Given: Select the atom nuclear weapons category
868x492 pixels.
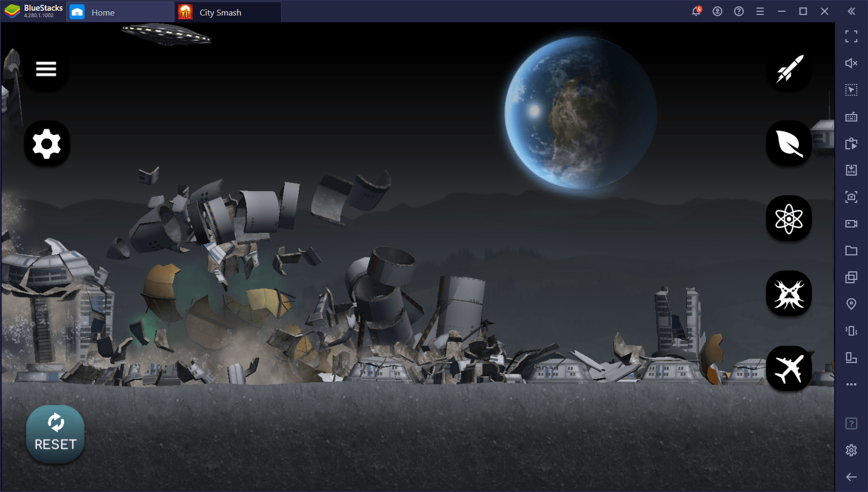Looking at the screenshot, I should coord(789,218).
